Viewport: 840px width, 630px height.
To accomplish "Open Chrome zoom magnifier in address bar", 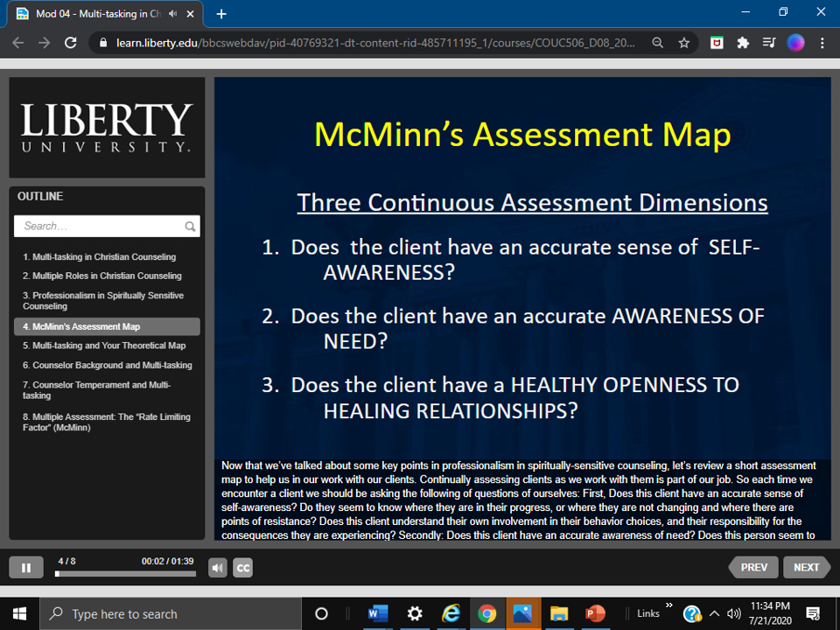I will point(657,43).
